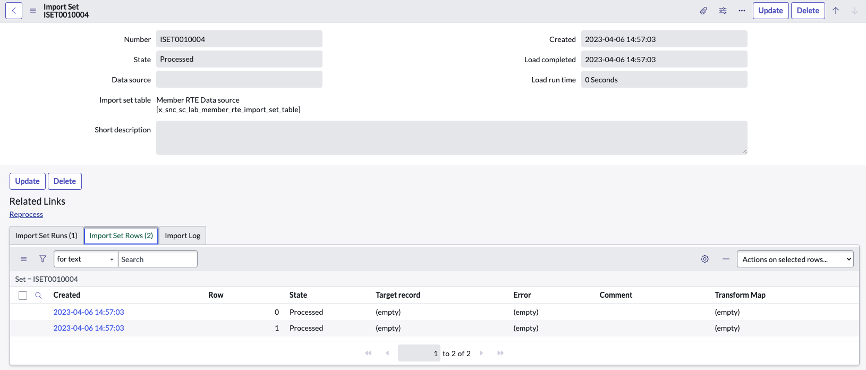Collapse the list with minus icon

(x=726, y=259)
